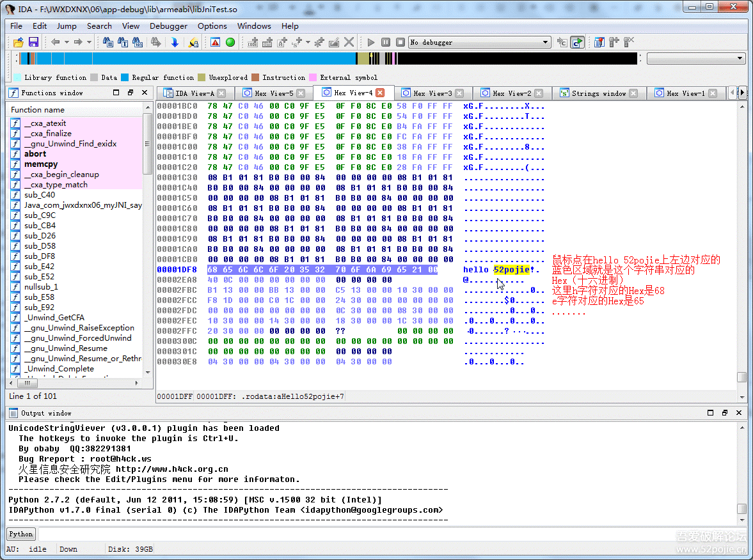The height and width of the screenshot is (560, 753).
Task: Open the Jump menu
Action: (x=67, y=26)
